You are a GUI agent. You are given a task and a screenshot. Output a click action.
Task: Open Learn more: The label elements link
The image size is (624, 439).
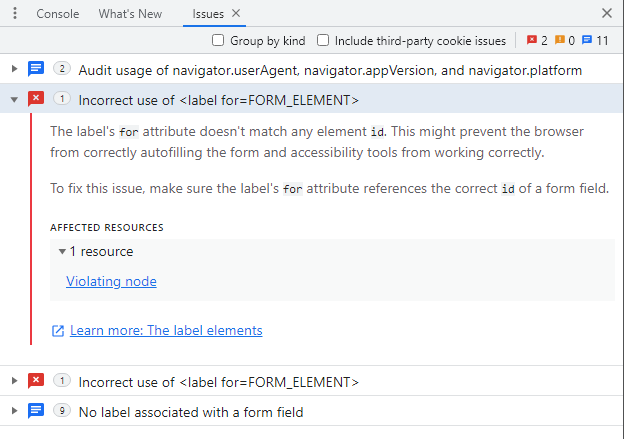pos(166,330)
